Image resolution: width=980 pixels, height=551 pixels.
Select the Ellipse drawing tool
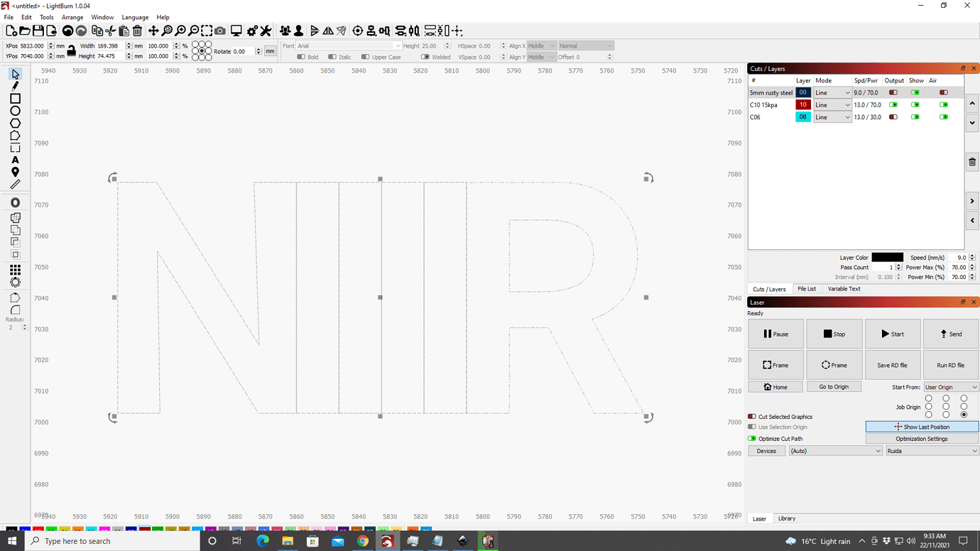pyautogui.click(x=14, y=111)
